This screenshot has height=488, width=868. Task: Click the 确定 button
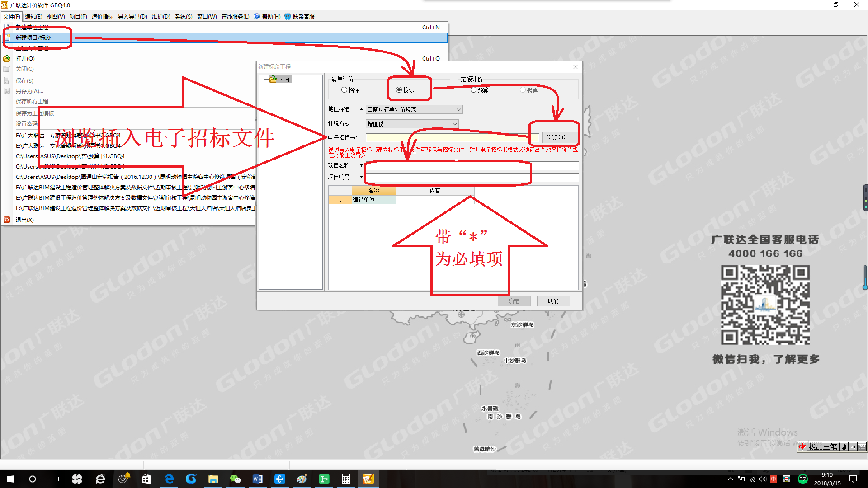tap(514, 301)
